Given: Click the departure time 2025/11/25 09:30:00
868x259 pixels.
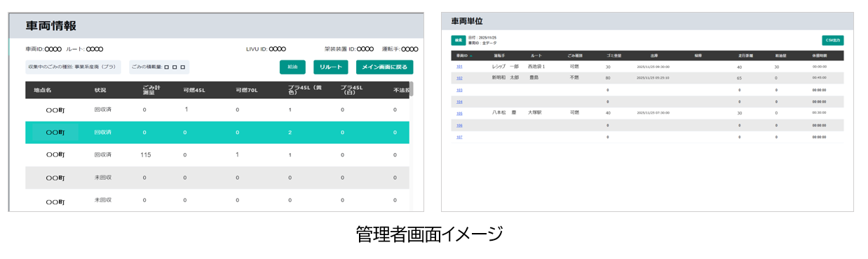Looking at the screenshot, I should [653, 67].
